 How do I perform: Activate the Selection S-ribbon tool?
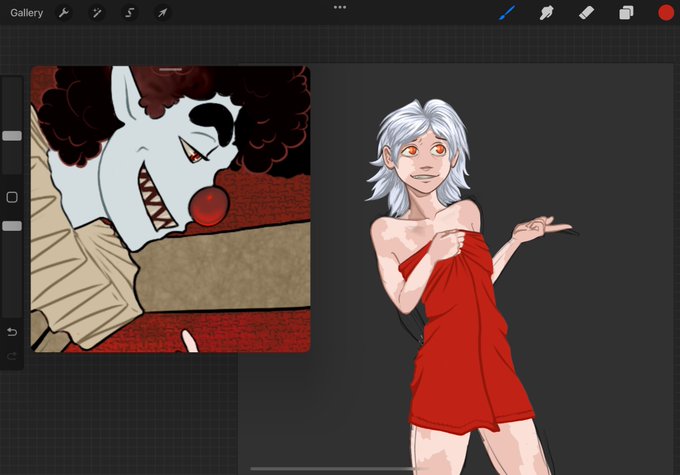pyautogui.click(x=129, y=13)
